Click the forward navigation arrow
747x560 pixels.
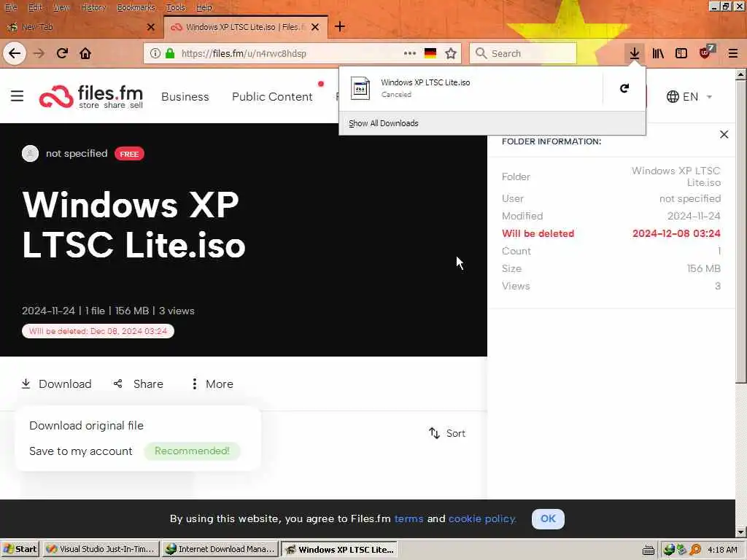coord(39,53)
